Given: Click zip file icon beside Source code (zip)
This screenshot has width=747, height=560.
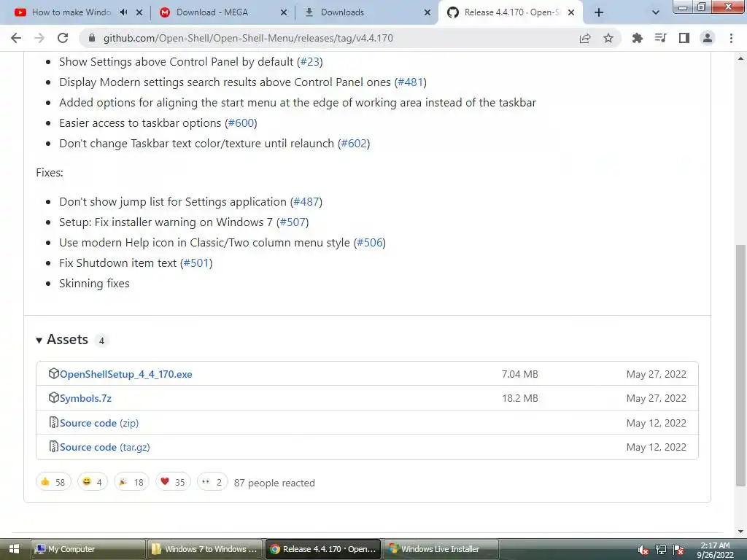Looking at the screenshot, I should [x=54, y=422].
